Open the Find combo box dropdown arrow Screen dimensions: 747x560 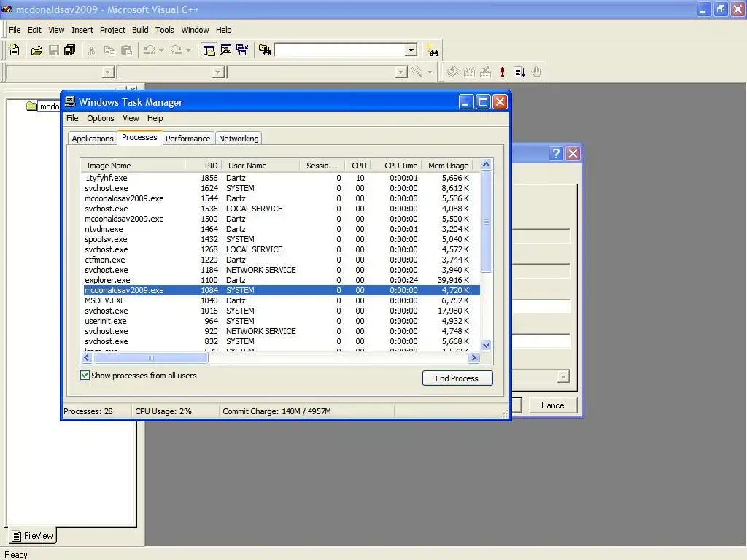point(411,50)
